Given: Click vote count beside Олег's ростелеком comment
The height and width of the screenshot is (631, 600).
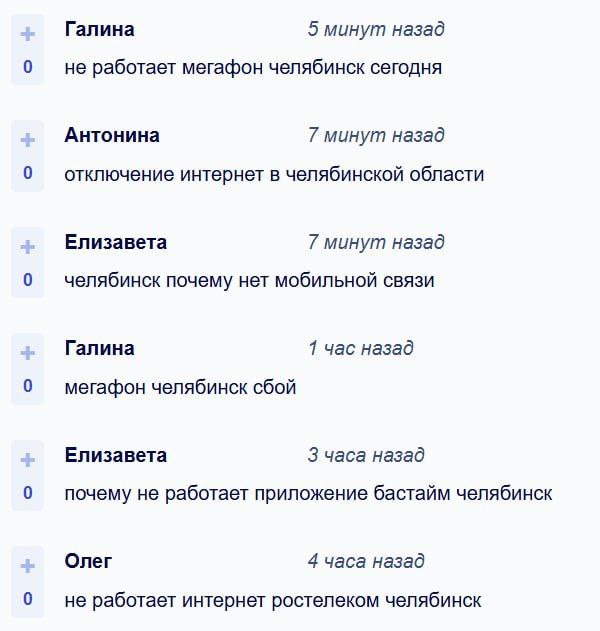Looking at the screenshot, I should tap(27, 599).
